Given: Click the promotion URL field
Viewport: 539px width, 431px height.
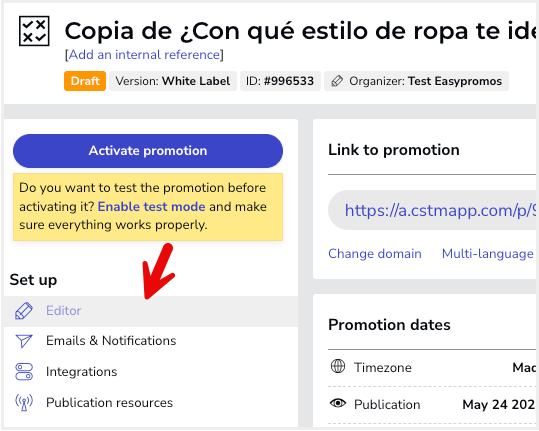Looking at the screenshot, I should click(x=432, y=210).
